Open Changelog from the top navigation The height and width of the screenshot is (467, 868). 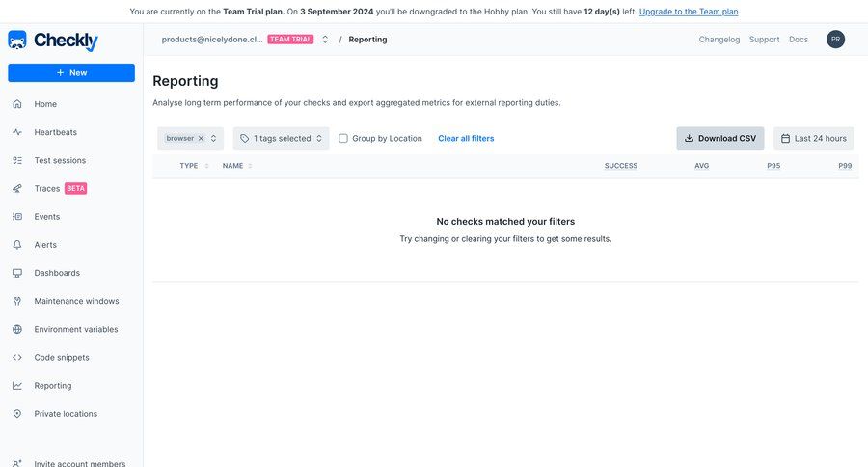(719, 40)
